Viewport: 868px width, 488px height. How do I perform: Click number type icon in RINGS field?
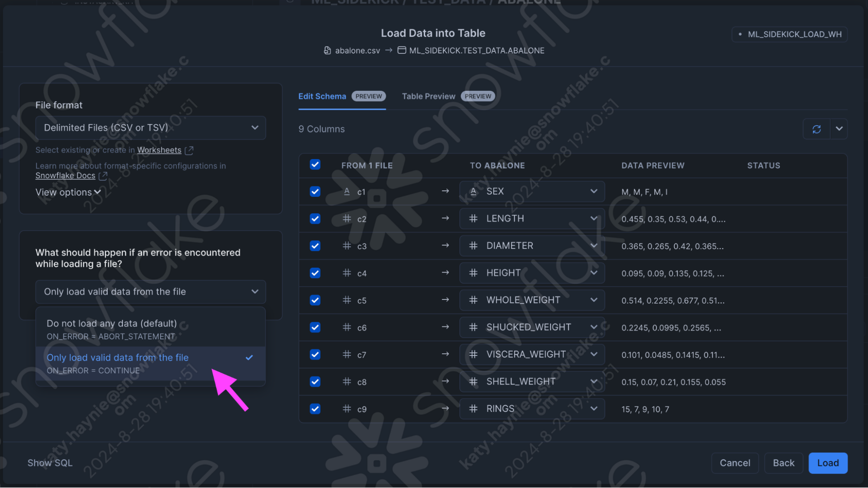point(473,409)
